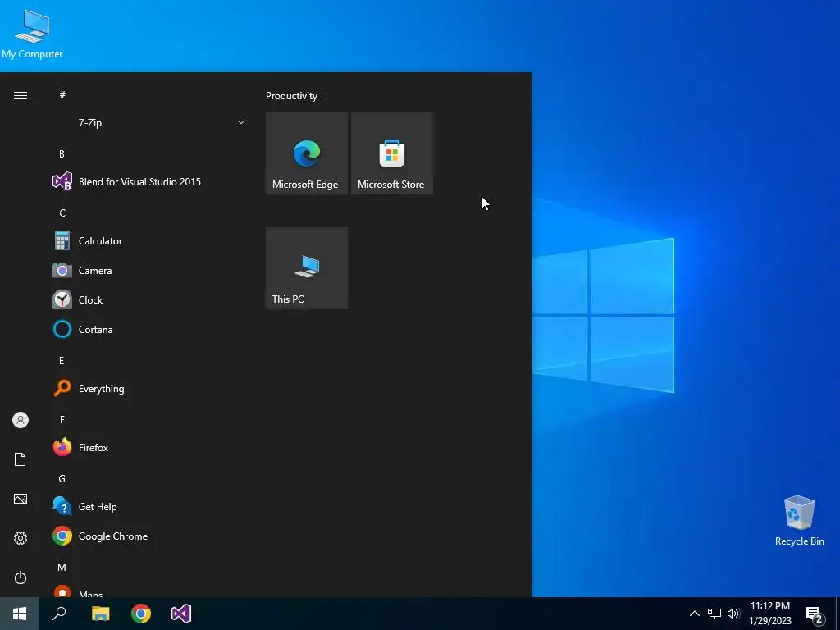Screen dimensions: 840x630
Task: Open Visual Studio from the taskbar
Action: pos(181,614)
